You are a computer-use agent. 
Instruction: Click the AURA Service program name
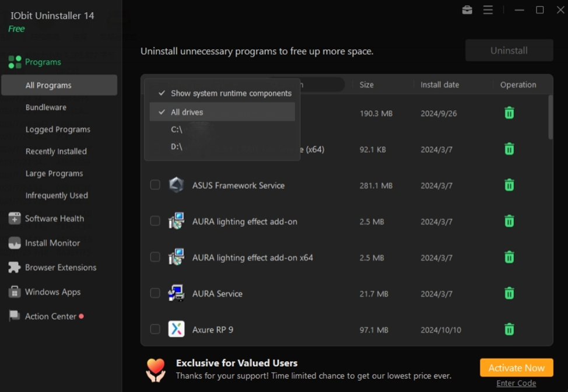coord(218,293)
